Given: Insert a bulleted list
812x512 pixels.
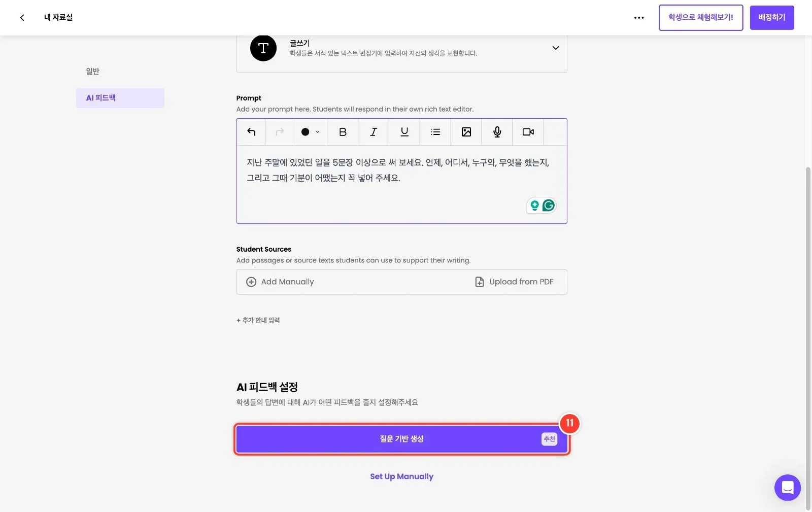Looking at the screenshot, I should (435, 132).
